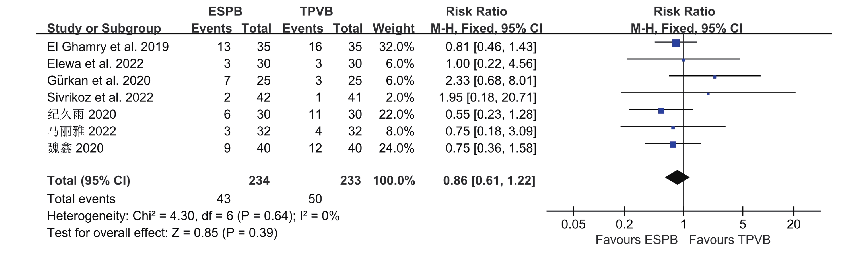Click the 0.05 tick label on axis

(573, 224)
